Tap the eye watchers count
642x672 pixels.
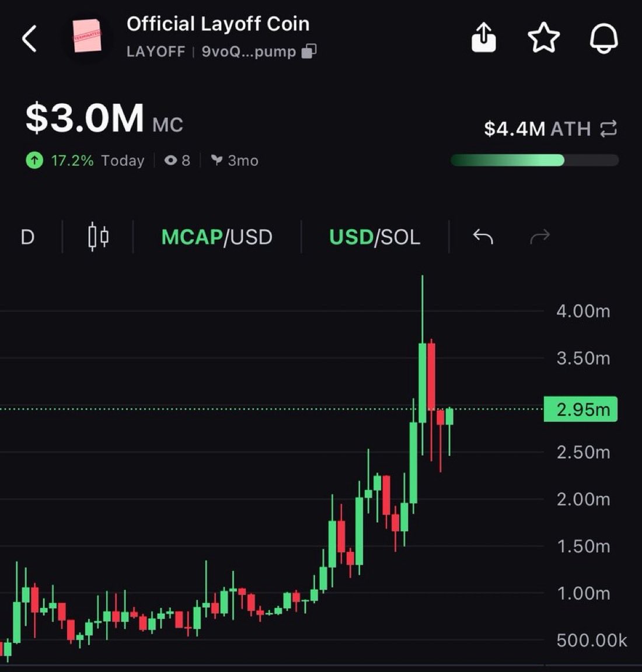tap(177, 161)
